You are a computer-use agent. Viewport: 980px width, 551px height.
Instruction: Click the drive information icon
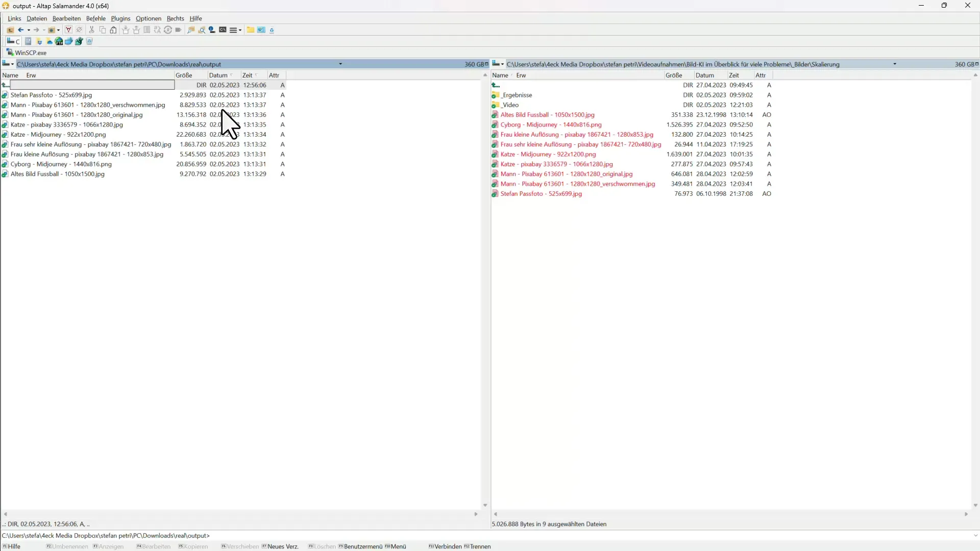click(x=212, y=30)
